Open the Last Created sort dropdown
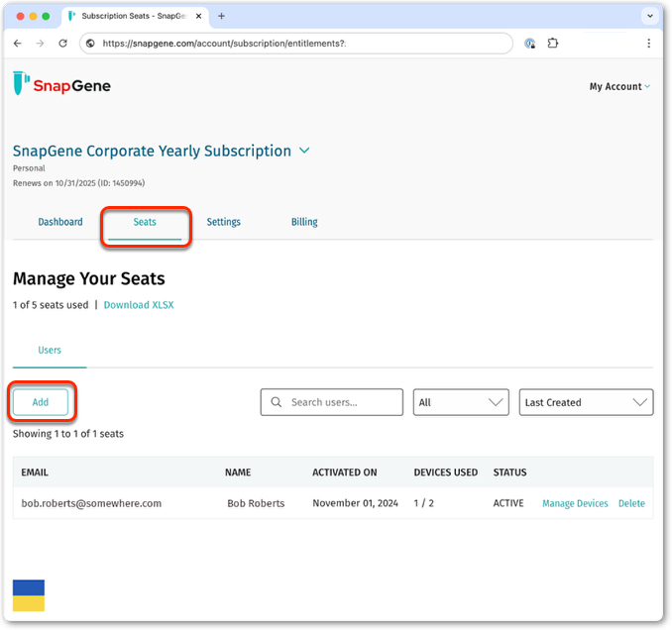The width and height of the screenshot is (672, 630). (x=586, y=402)
